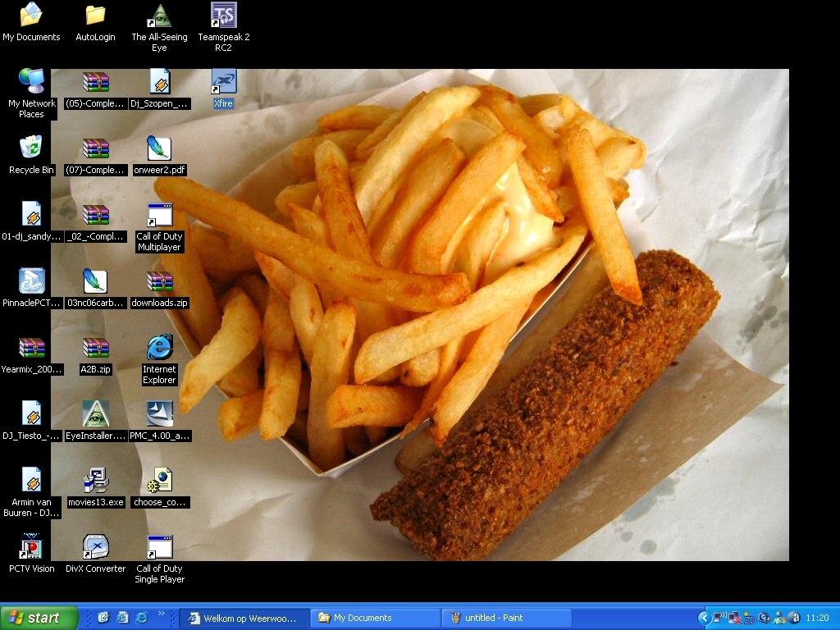Click the 11:20 system clock
The image size is (840, 630).
817,619
